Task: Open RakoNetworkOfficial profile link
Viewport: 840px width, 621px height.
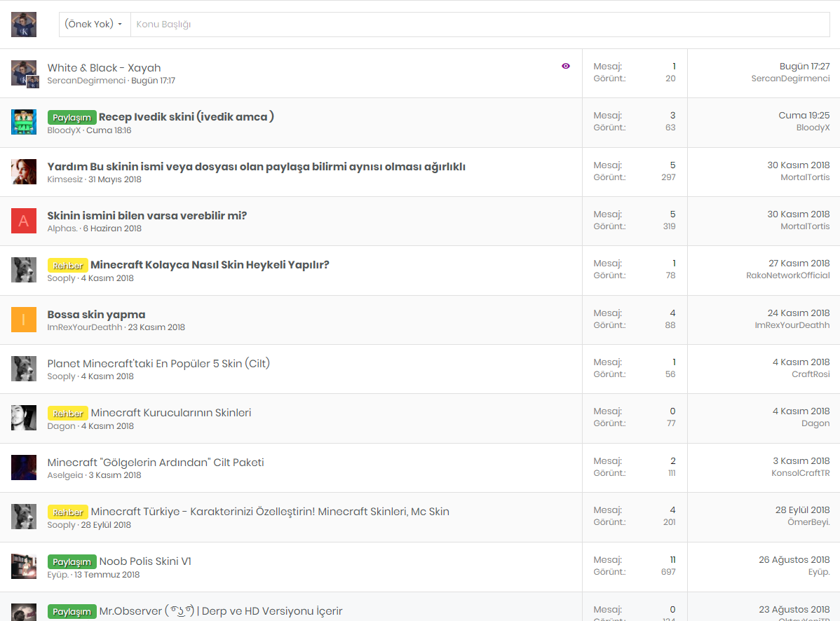Action: tap(787, 275)
